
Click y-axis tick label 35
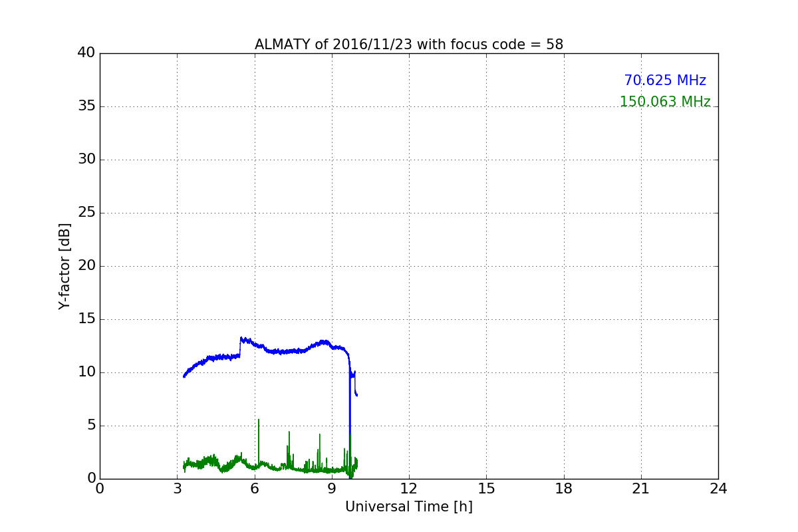tap(86, 106)
